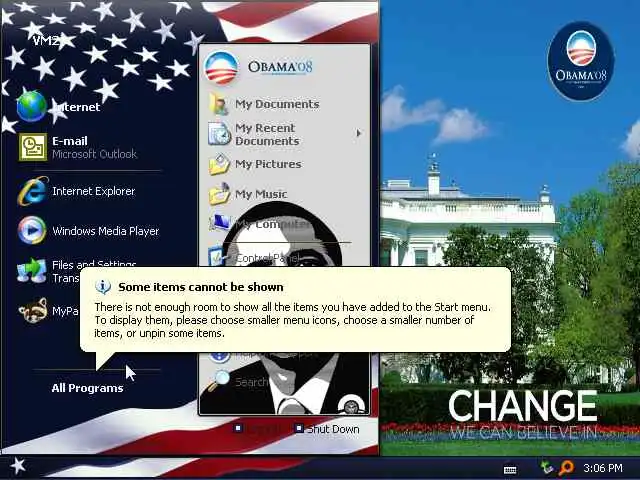This screenshot has height=480, width=640.
Task: Open Control Panel
Action: point(255,258)
